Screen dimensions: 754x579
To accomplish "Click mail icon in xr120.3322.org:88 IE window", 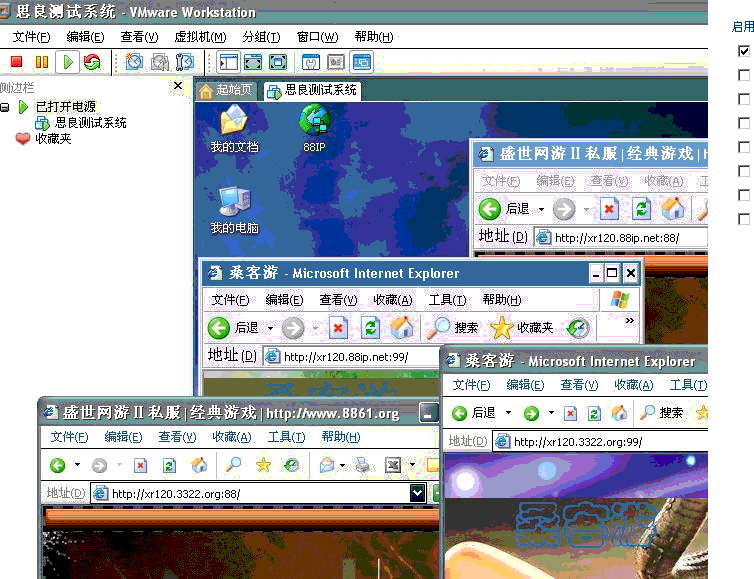I will click(327, 465).
